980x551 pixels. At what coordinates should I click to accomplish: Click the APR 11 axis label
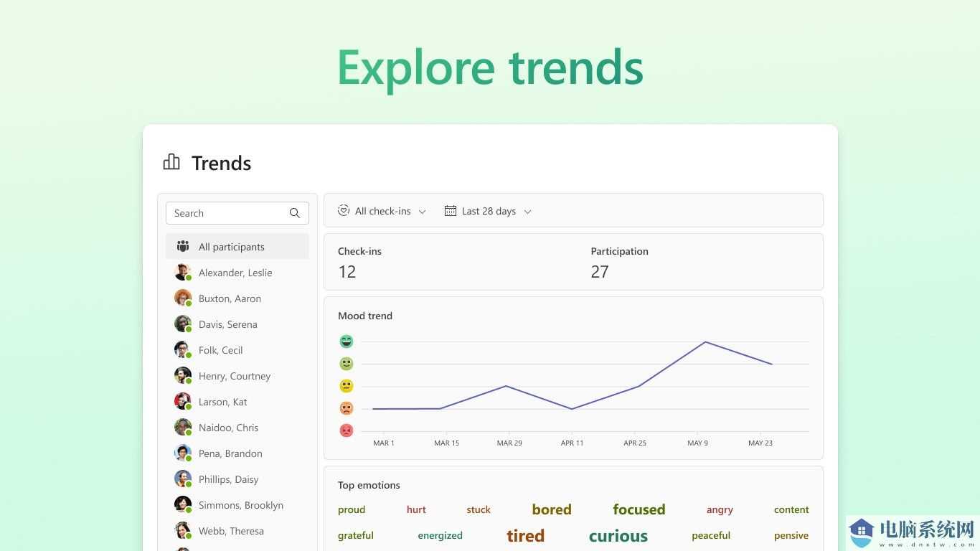point(572,443)
